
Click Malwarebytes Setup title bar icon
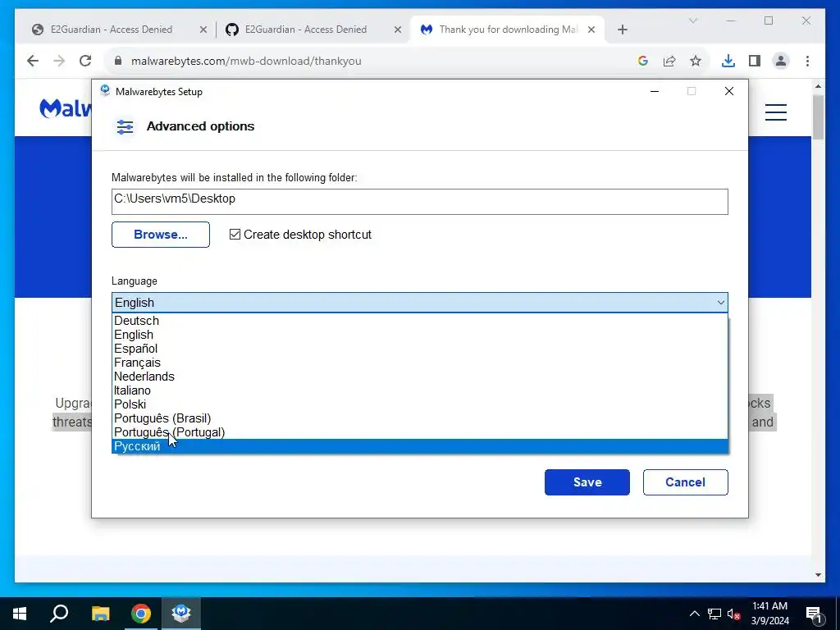click(x=105, y=90)
